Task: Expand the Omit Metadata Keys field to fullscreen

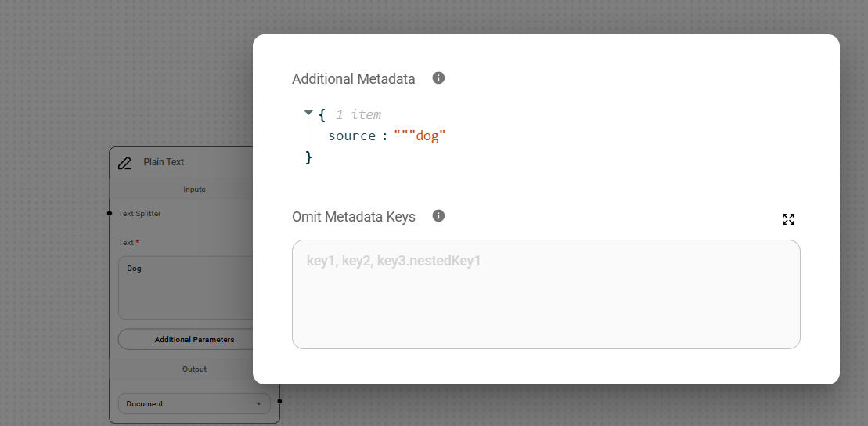Action: click(788, 219)
